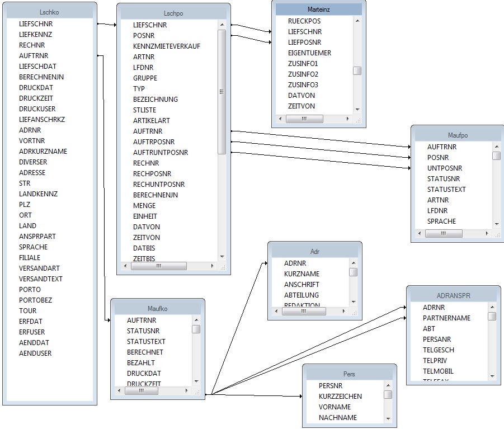The height and width of the screenshot is (429, 504).
Task: Click scroll up arrow in Maufpo table
Action: pos(497,147)
